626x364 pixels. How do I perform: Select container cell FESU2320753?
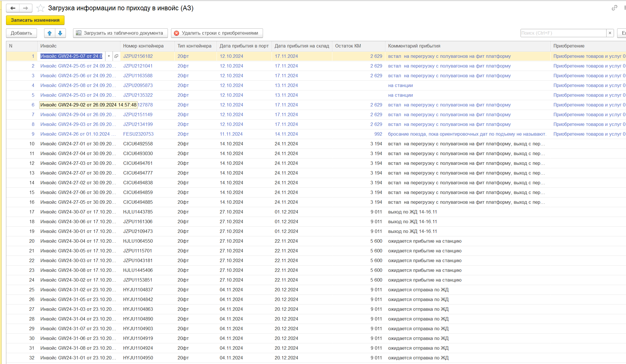[x=138, y=134]
